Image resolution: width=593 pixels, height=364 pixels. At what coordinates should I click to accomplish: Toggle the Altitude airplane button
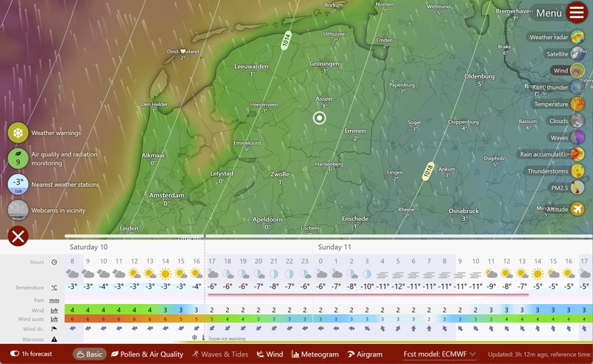pyautogui.click(x=577, y=209)
